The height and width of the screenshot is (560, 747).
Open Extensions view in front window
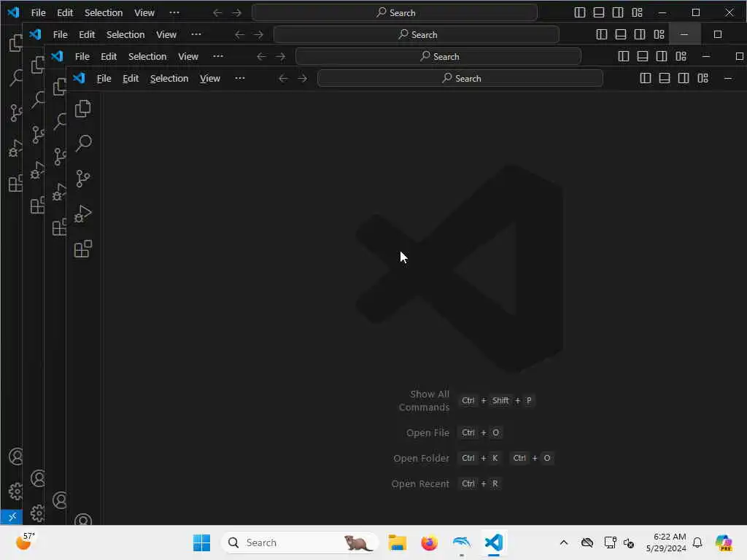[83, 249]
